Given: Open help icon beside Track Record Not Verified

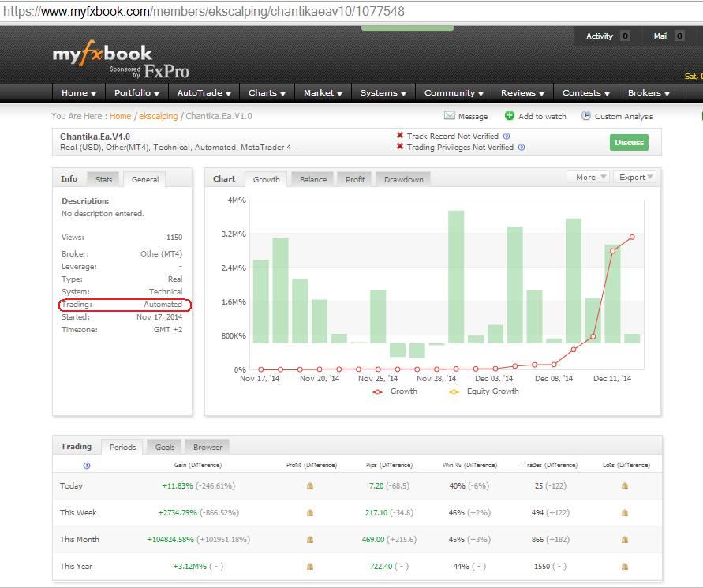Looking at the screenshot, I should (x=507, y=136).
